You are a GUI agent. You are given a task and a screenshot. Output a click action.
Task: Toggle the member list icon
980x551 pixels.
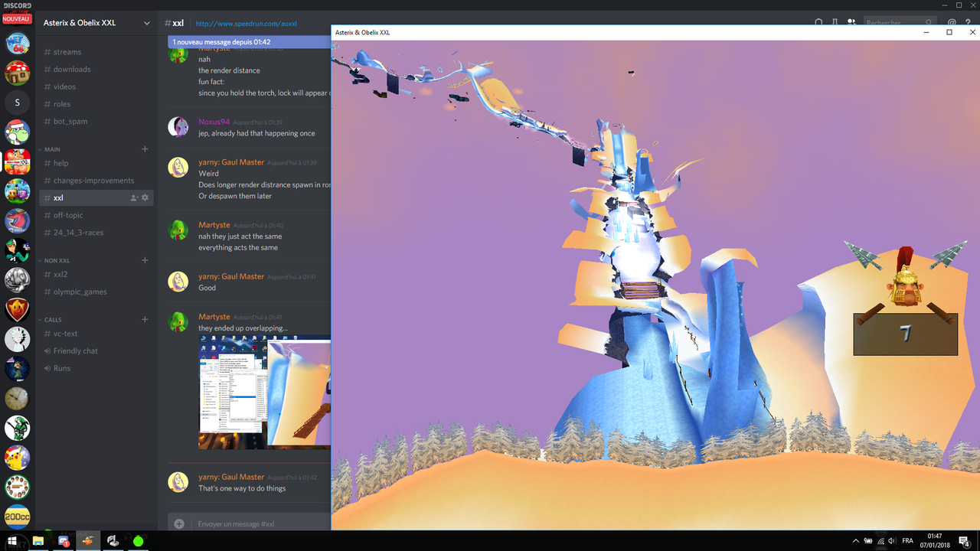(x=851, y=23)
